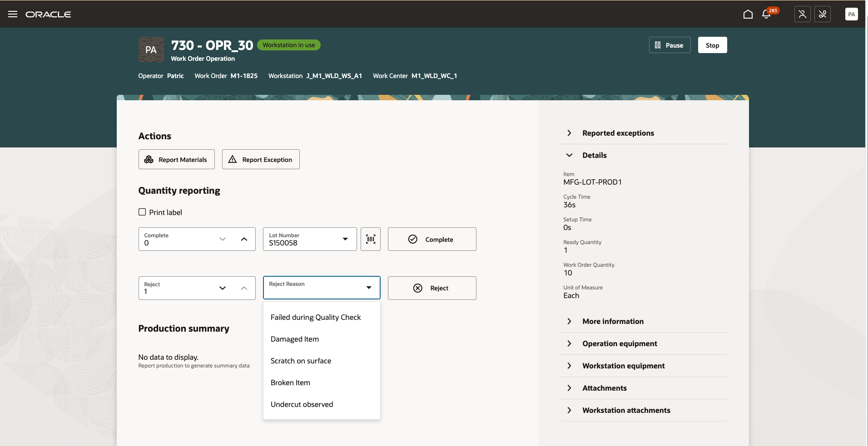
Task: Go to the home page icon
Action: coord(748,15)
